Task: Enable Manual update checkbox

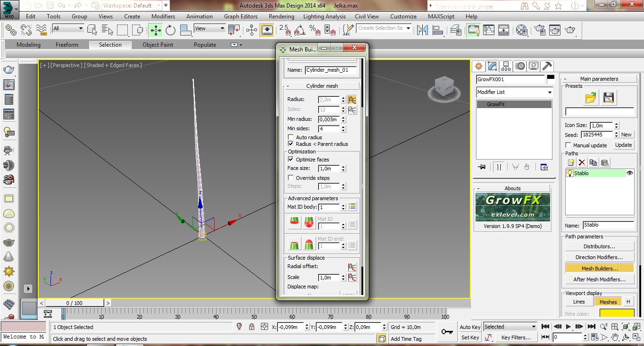Action: 569,145
